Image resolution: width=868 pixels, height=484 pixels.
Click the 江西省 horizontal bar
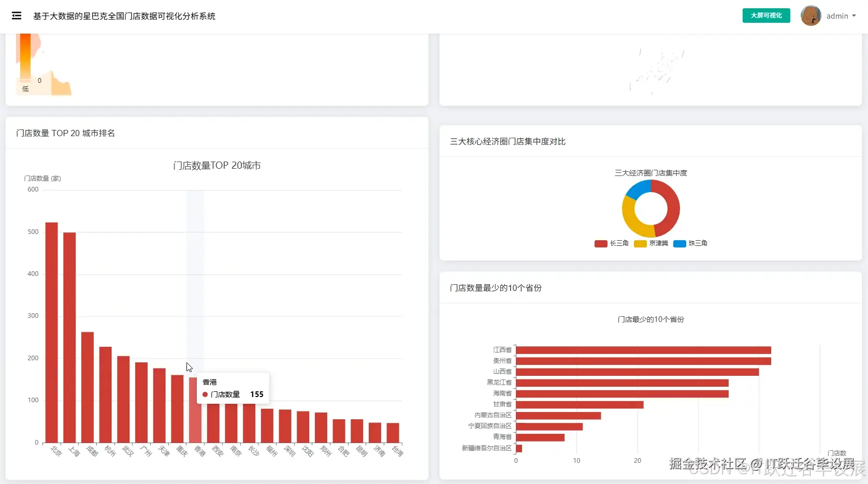point(643,350)
